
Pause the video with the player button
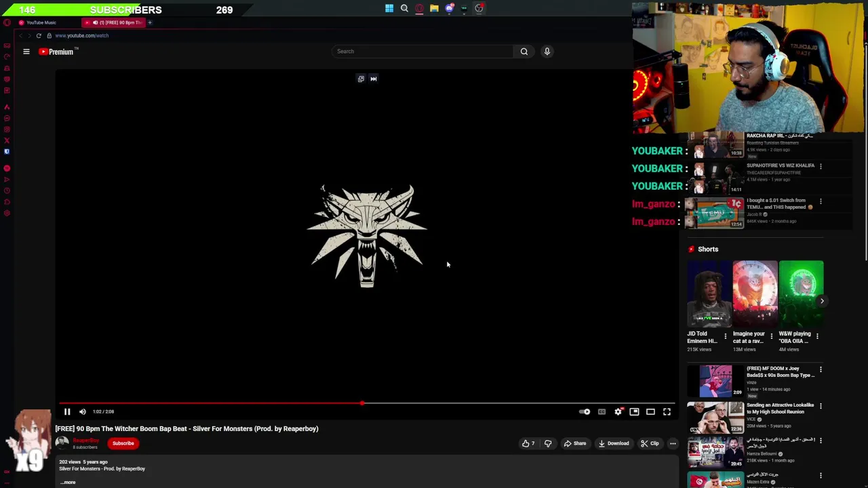point(67,411)
